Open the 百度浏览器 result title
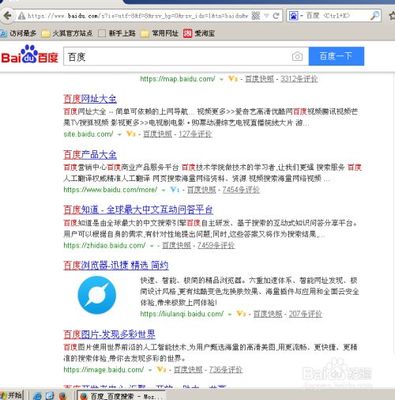 pyautogui.click(x=116, y=265)
